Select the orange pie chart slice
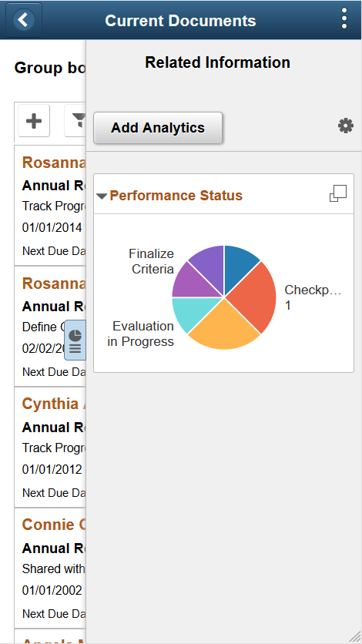This screenshot has height=644, width=362. pyautogui.click(x=224, y=327)
